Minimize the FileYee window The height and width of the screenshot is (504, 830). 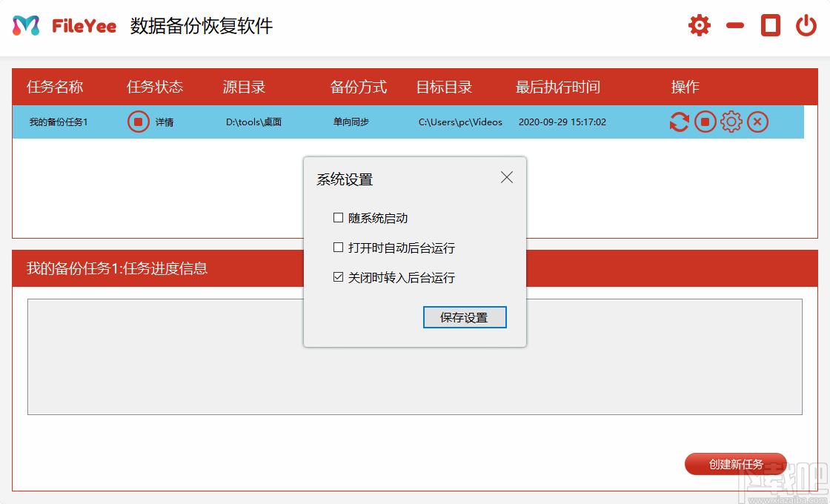(x=735, y=25)
